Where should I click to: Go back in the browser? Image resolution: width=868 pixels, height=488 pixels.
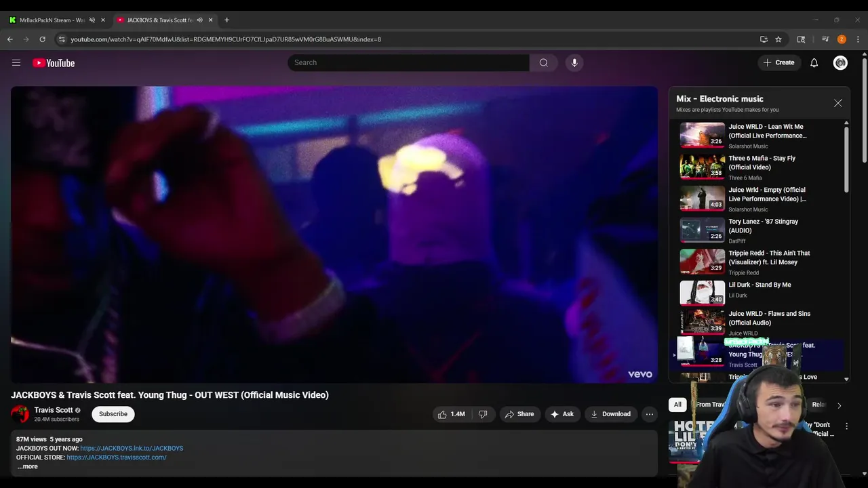point(10,39)
